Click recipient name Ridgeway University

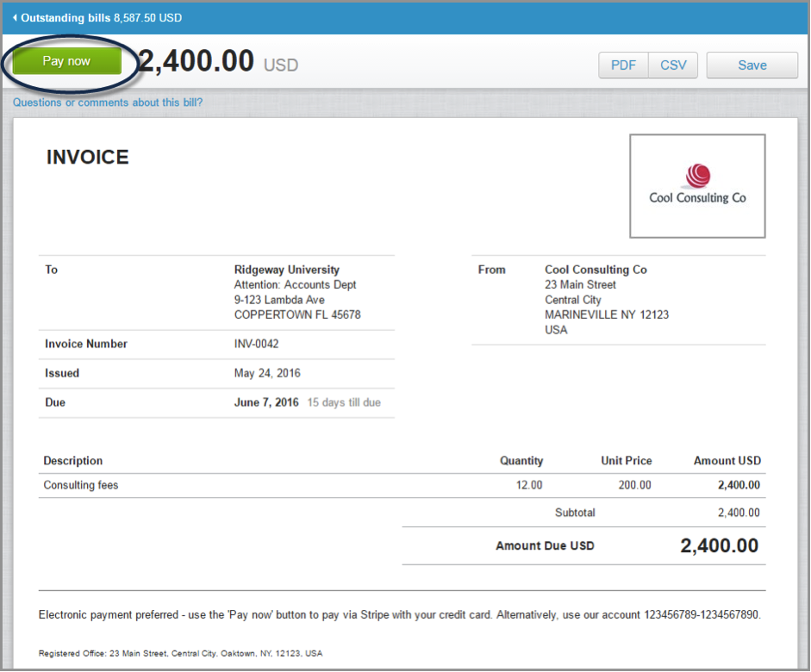(287, 270)
